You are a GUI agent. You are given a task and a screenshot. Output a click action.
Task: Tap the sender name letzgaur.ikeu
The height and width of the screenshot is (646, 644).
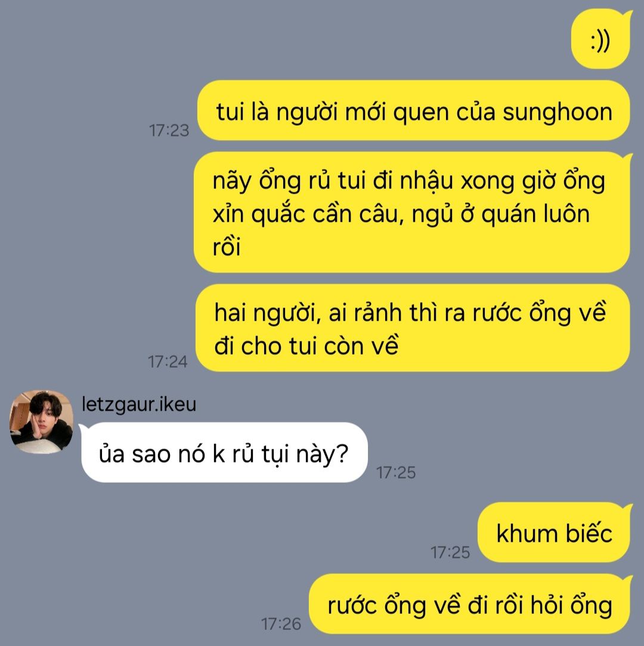139,404
